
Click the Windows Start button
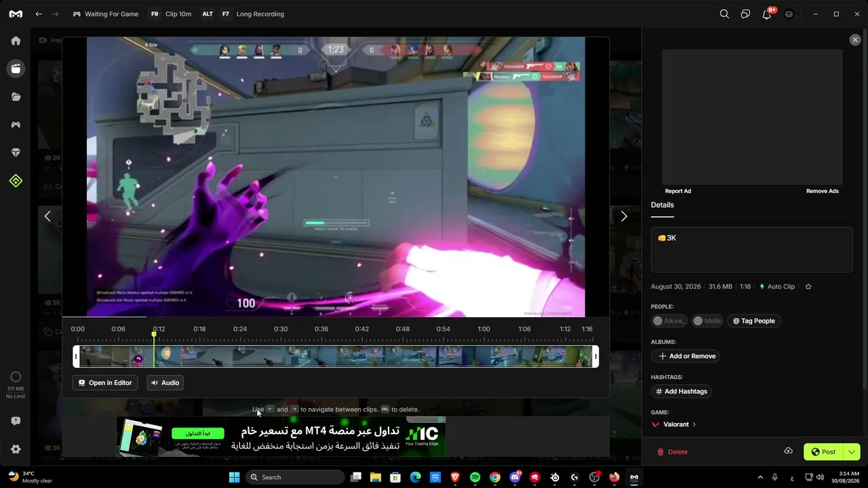[x=234, y=477]
